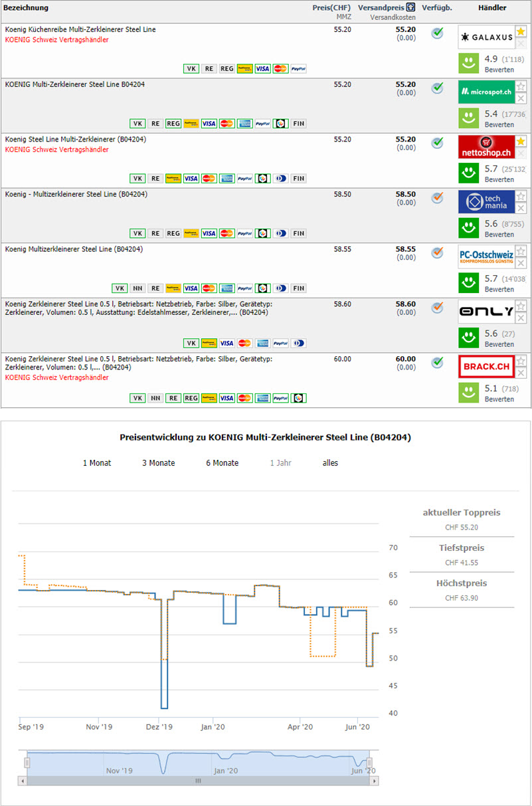
Task: Exclude techmania dealer with X icon
Action: point(521,208)
